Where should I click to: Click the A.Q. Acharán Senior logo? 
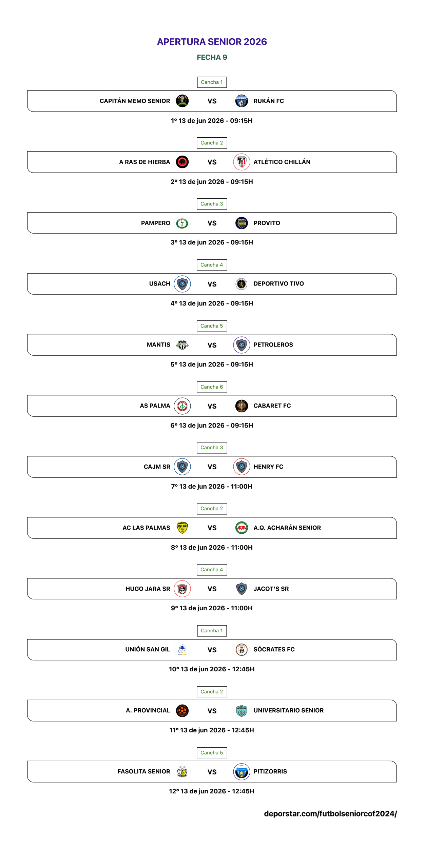click(242, 528)
